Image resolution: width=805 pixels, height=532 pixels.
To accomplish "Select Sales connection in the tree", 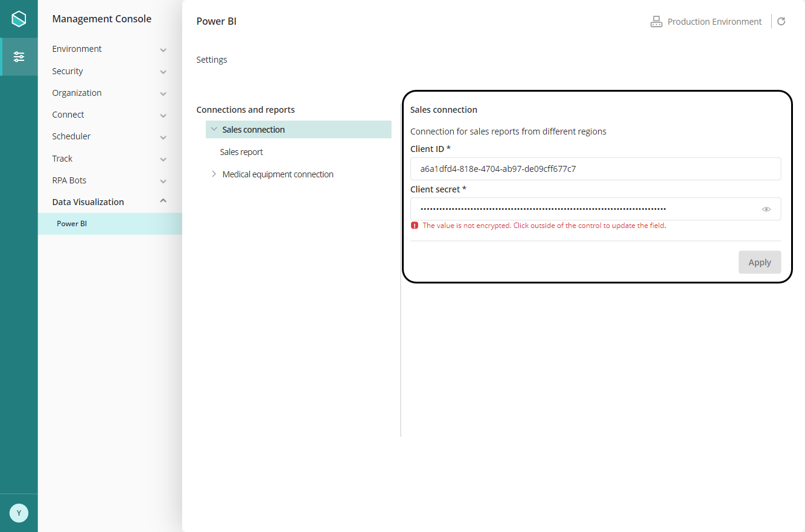I will coord(299,130).
